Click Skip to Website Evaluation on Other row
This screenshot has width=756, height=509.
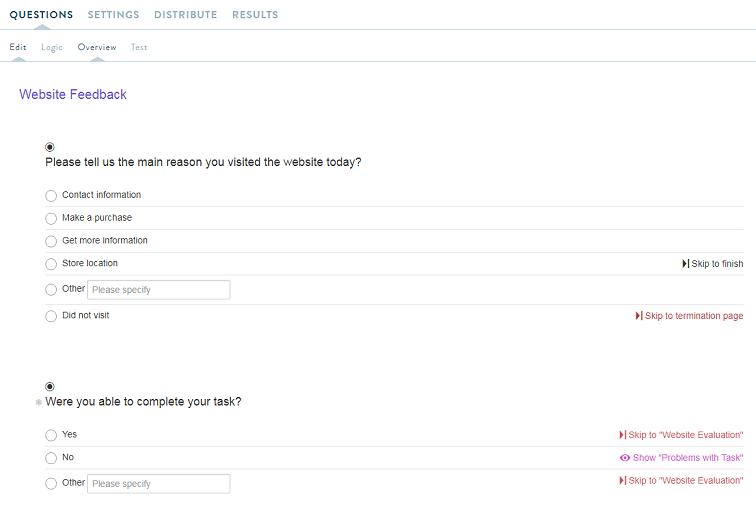tap(681, 481)
